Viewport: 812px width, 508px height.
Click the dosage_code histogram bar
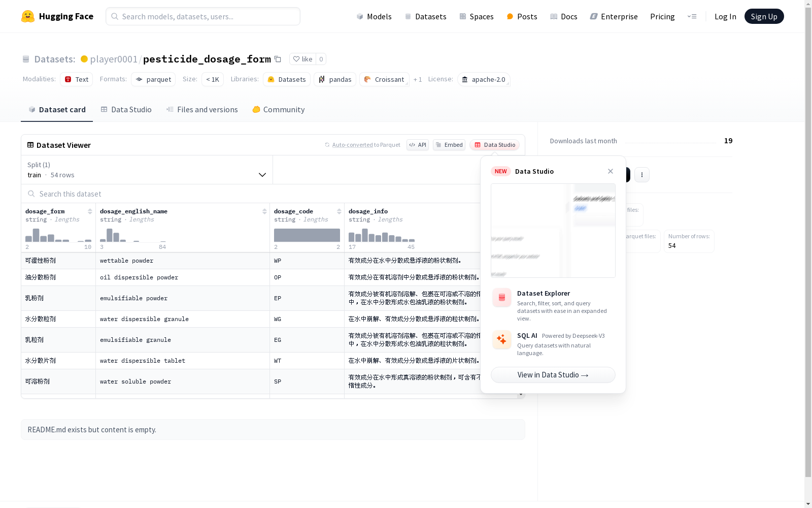[x=307, y=235]
